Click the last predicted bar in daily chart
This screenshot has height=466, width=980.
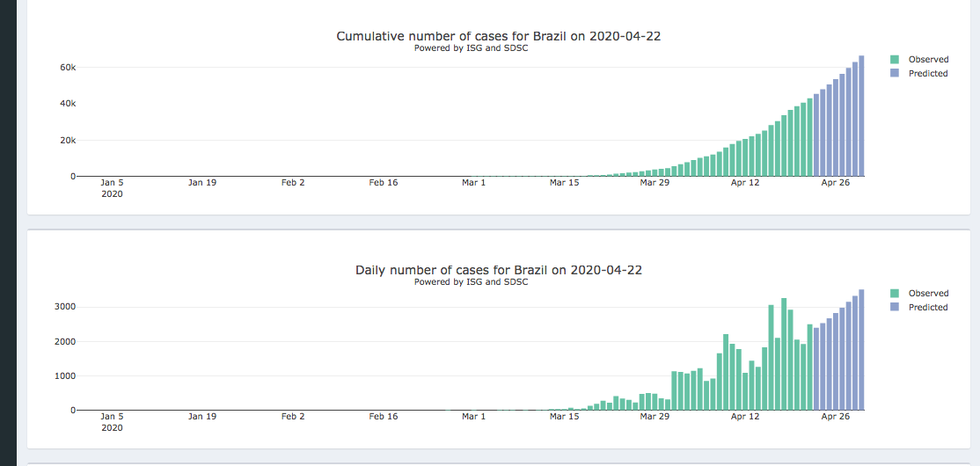point(861,350)
